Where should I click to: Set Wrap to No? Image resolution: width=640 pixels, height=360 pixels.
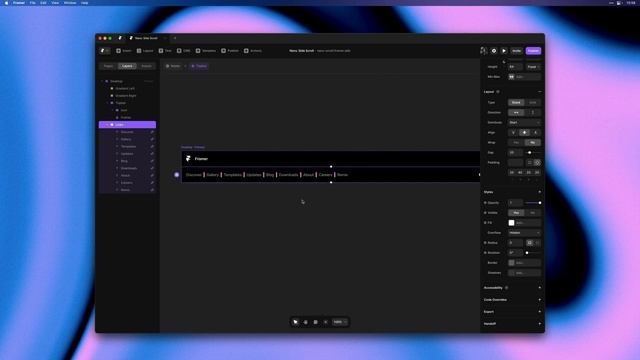coord(533,142)
